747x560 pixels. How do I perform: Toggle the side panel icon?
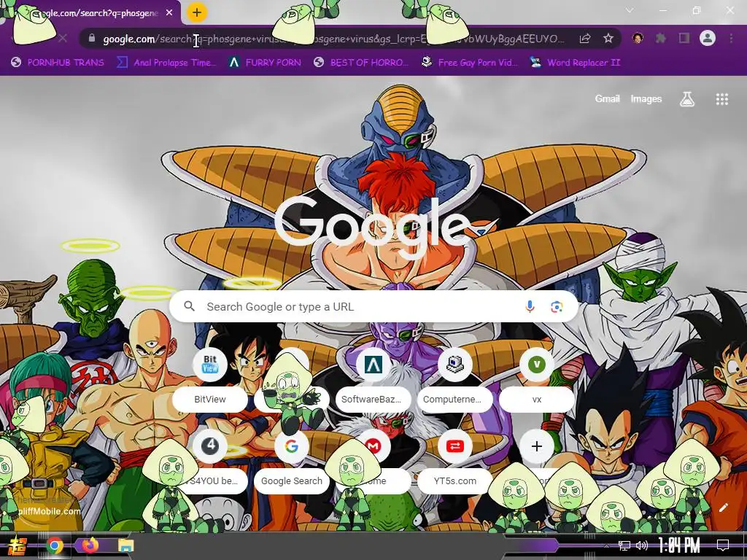(684, 38)
